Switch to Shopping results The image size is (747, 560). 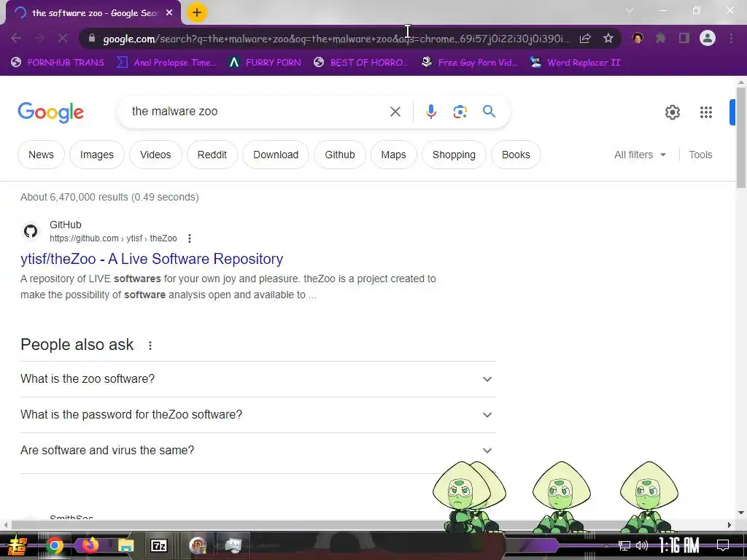(454, 155)
